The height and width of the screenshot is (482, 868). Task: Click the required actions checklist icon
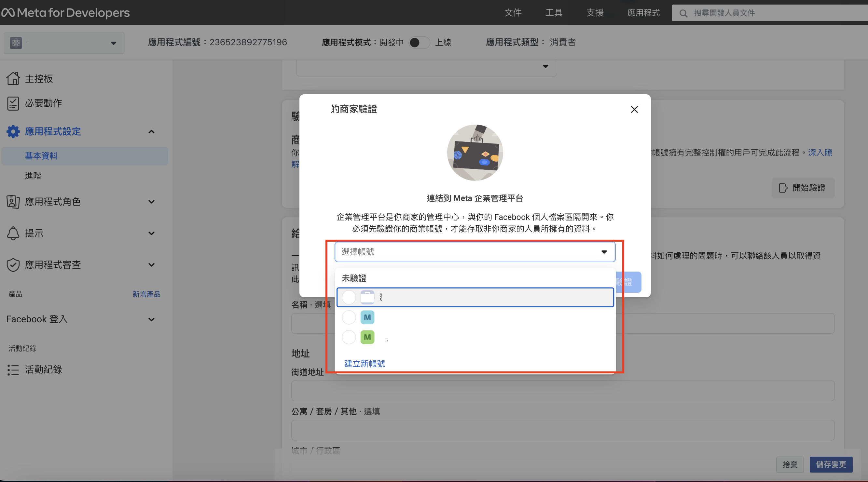(x=13, y=103)
